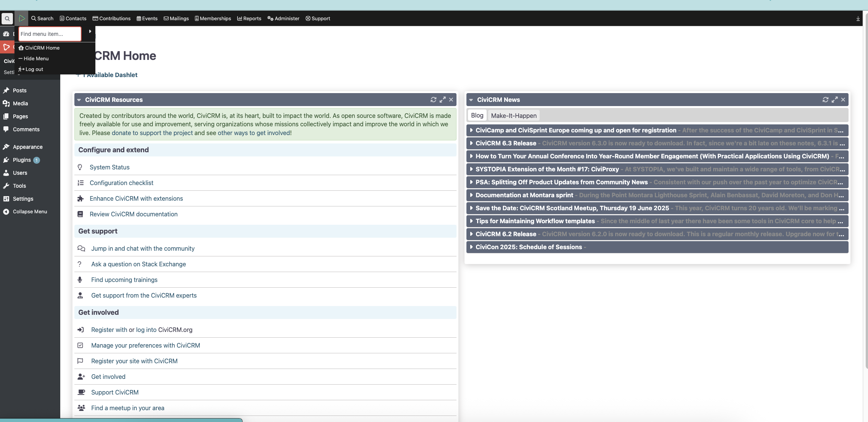Expand CiviCRM Resources dashlet to fullscreen
The width and height of the screenshot is (868, 422).
443,100
